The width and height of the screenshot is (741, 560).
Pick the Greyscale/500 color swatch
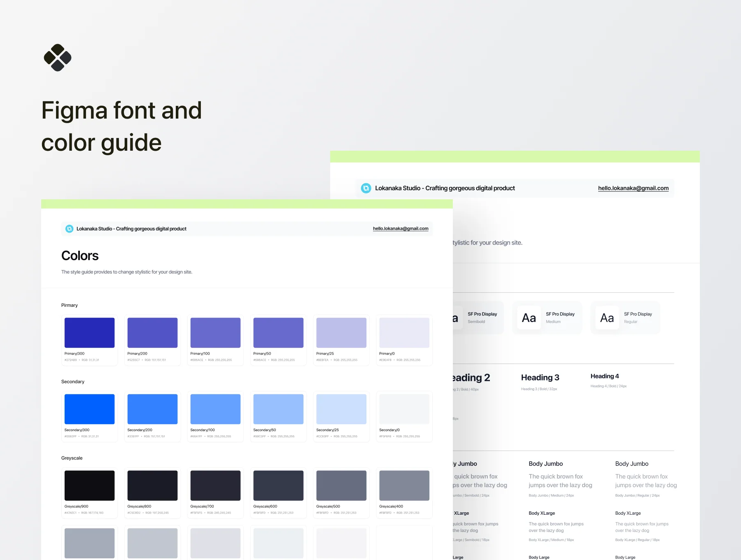click(341, 485)
